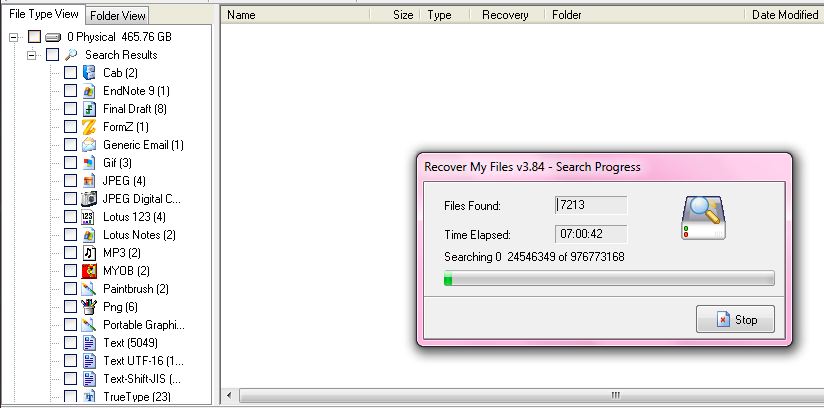Click the physical drive icon
The height and width of the screenshot is (408, 824).
pos(53,37)
